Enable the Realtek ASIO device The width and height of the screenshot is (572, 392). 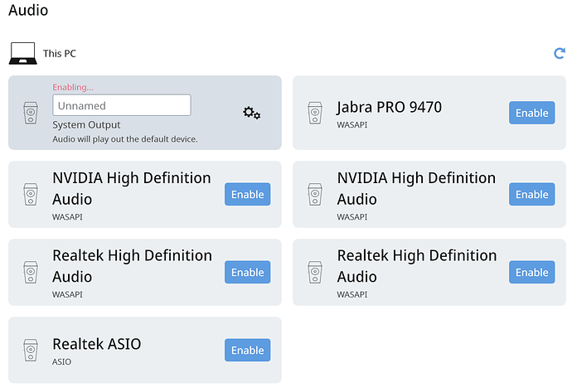(x=248, y=350)
